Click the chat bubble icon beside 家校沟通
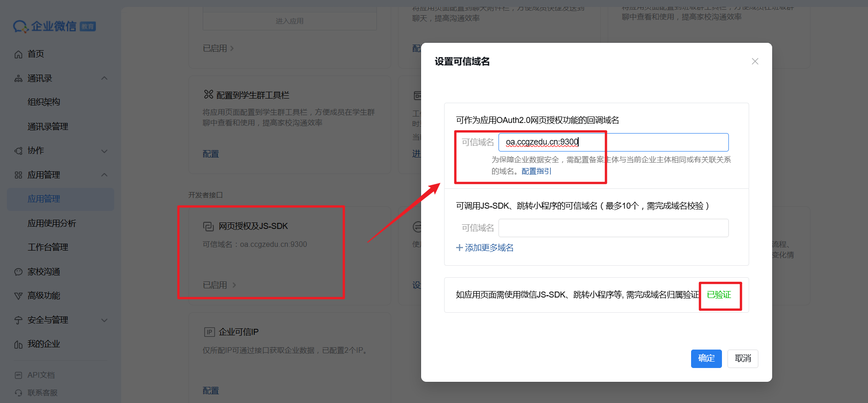The height and width of the screenshot is (403, 868). coord(18,272)
